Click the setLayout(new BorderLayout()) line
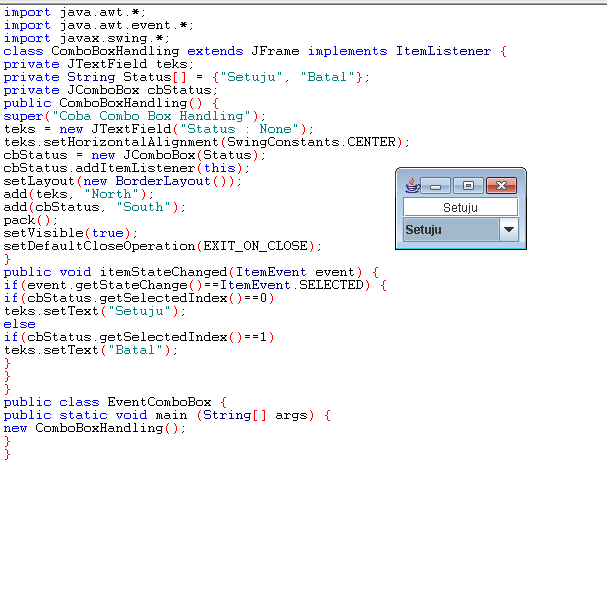 coord(123,181)
